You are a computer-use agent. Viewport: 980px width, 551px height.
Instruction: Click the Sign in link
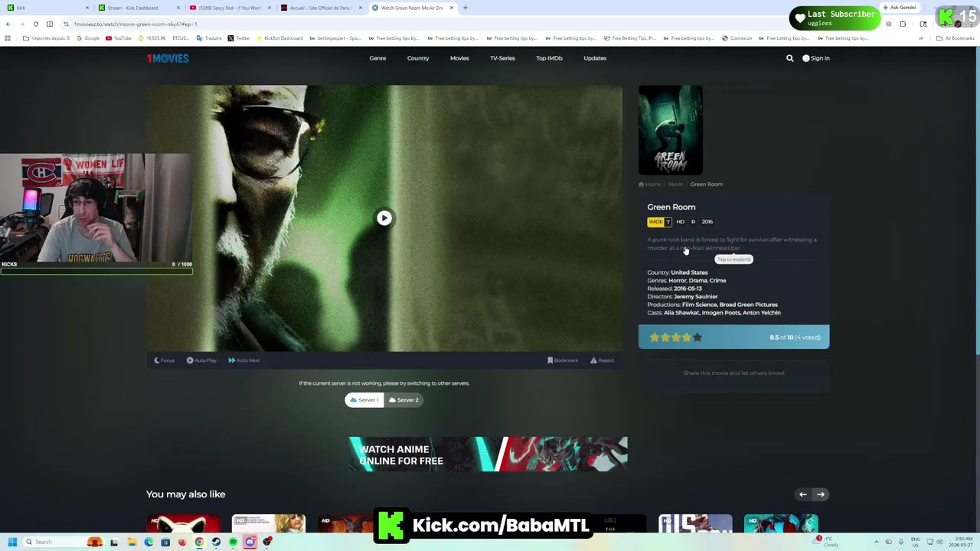click(x=816, y=58)
